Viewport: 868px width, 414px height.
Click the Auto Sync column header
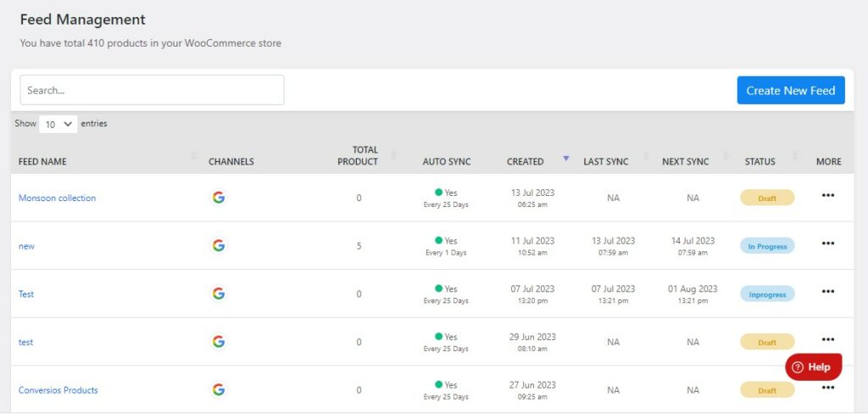[x=447, y=162]
